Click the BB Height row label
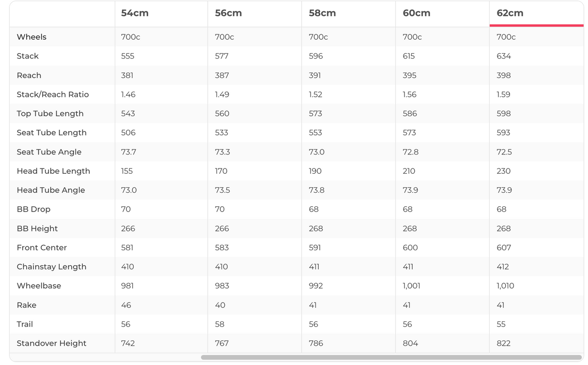 tap(37, 228)
